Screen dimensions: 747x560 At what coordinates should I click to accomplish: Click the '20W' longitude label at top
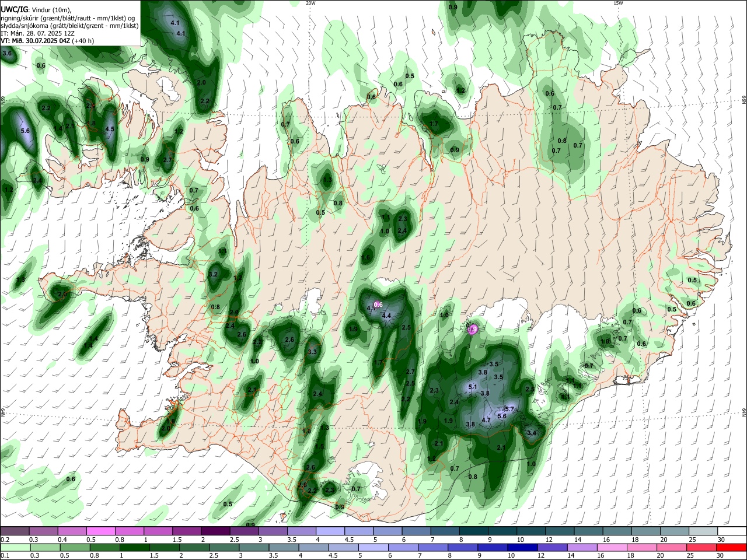pyautogui.click(x=310, y=3)
